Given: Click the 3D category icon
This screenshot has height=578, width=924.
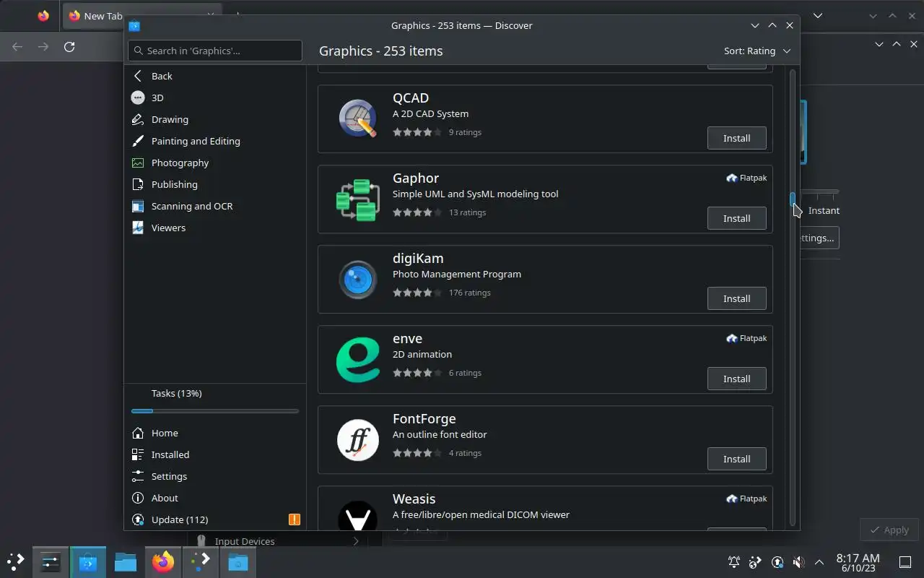Looking at the screenshot, I should point(138,98).
